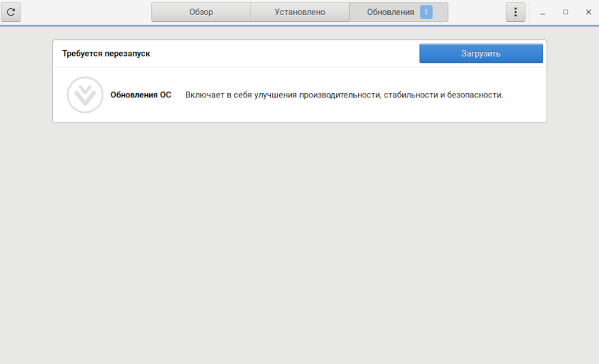Click empty header space between Обновления and kebab
Image resolution: width=599 pixels, height=364 pixels.
click(476, 12)
